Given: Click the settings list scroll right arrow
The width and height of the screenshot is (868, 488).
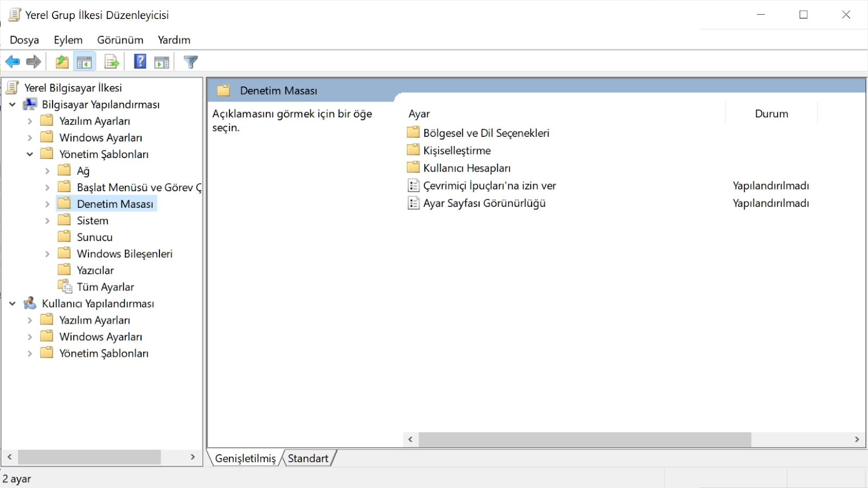Looking at the screenshot, I should click(x=857, y=439).
